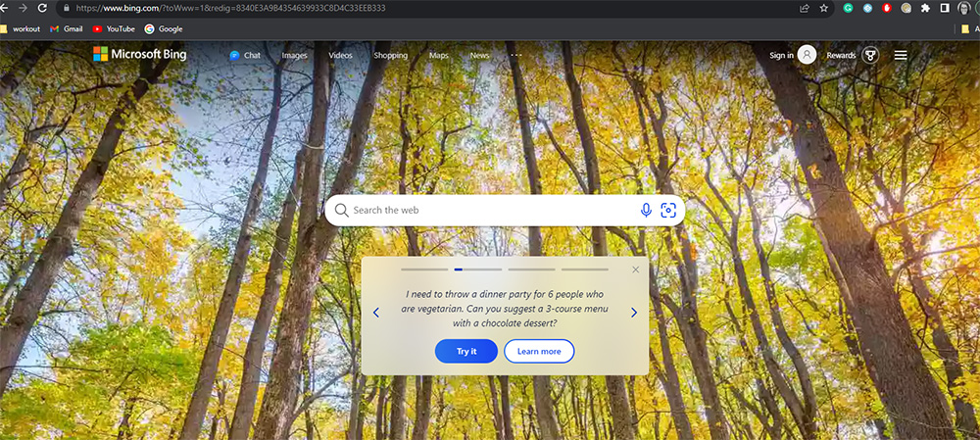Switch to the Shopping tab

point(391,55)
